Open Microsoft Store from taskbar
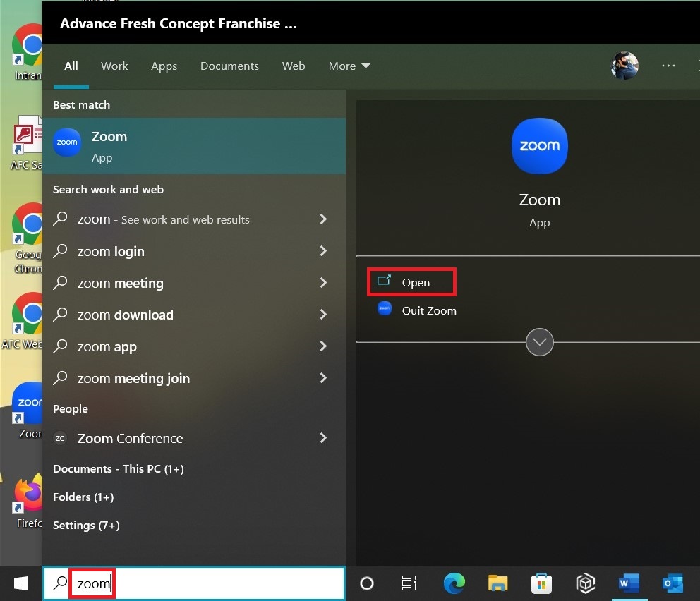 (x=541, y=583)
